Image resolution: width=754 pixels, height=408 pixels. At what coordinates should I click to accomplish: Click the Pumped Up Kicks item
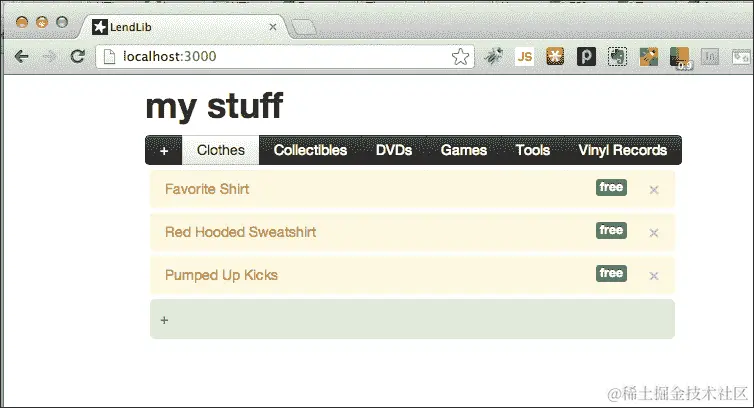point(221,275)
